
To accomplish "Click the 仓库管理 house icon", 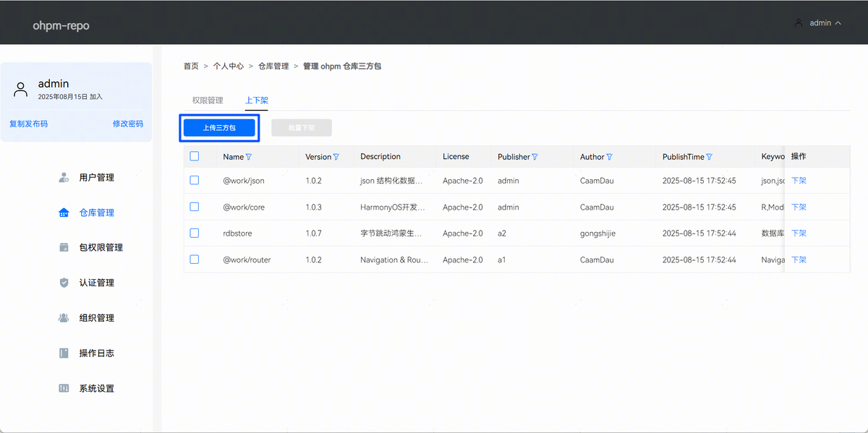I will pyautogui.click(x=64, y=213).
